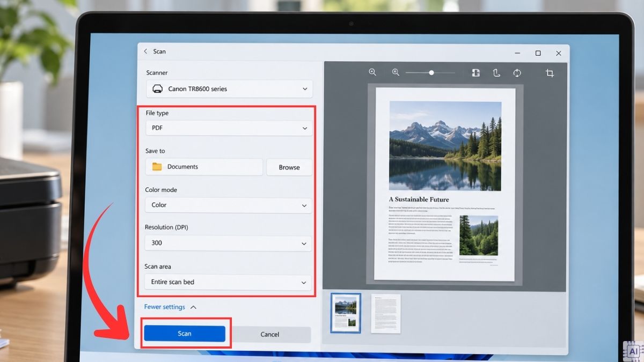Screen dimensions: 644x362
Task: Click the printer icon in the Scanner field
Action: click(157, 89)
